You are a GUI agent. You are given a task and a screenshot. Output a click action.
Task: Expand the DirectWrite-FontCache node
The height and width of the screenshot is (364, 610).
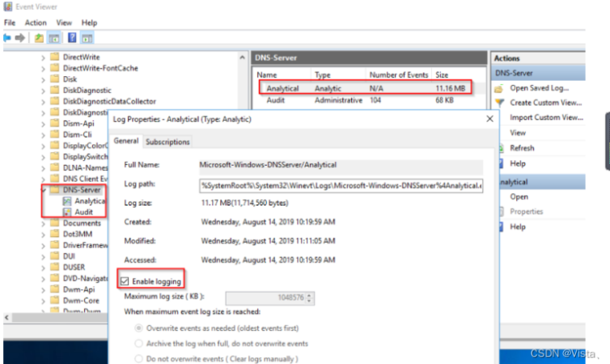[43, 69]
